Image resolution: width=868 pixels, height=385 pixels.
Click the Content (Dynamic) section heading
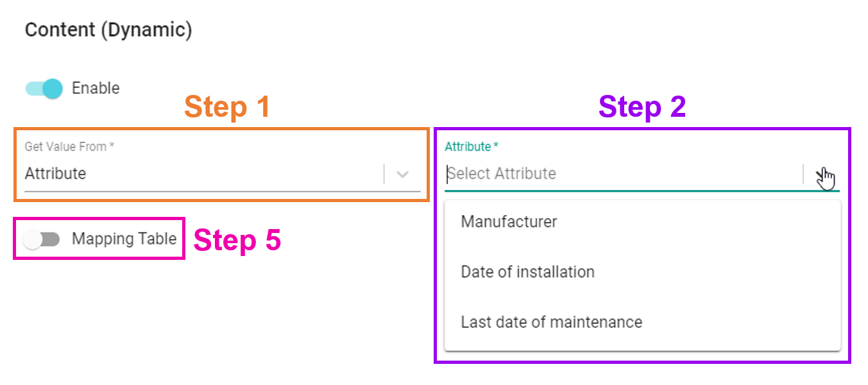[x=108, y=30]
